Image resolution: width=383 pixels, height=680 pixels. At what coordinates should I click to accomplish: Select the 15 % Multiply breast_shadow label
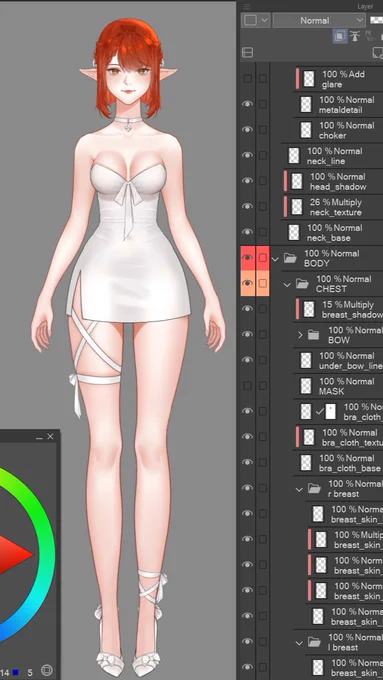click(x=352, y=310)
